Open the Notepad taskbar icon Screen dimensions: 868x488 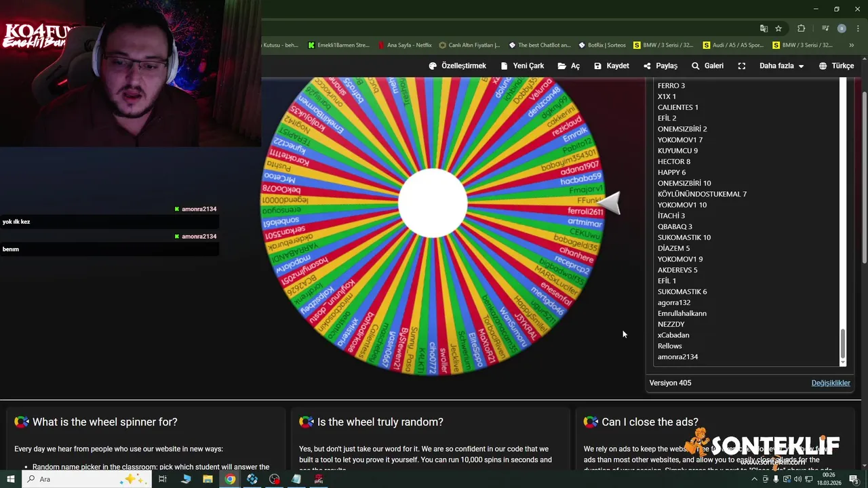click(x=296, y=479)
